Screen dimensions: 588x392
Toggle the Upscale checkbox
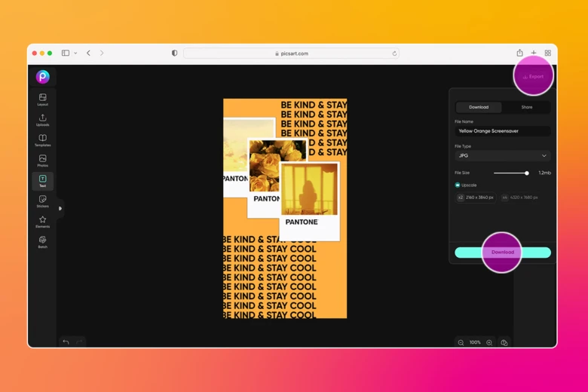click(458, 185)
